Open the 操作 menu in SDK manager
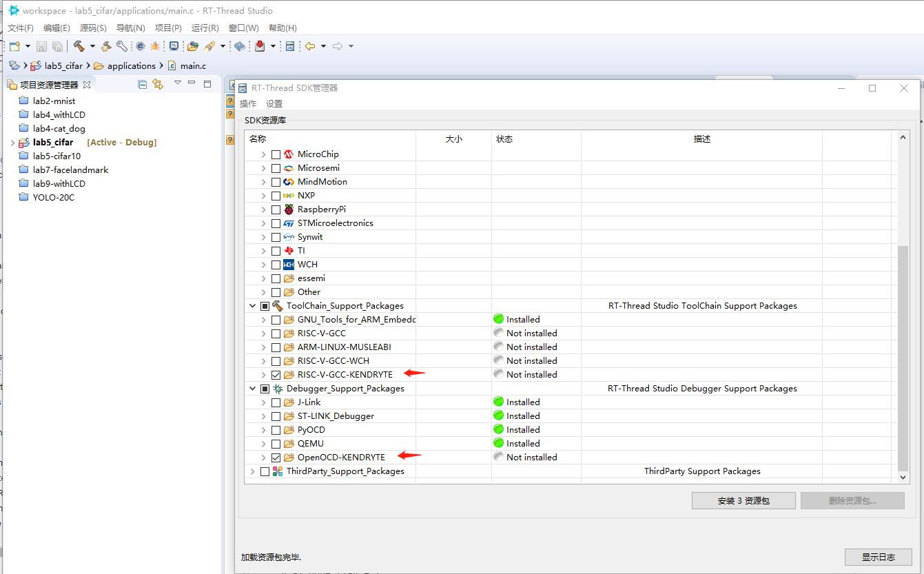The image size is (924, 574). [248, 104]
